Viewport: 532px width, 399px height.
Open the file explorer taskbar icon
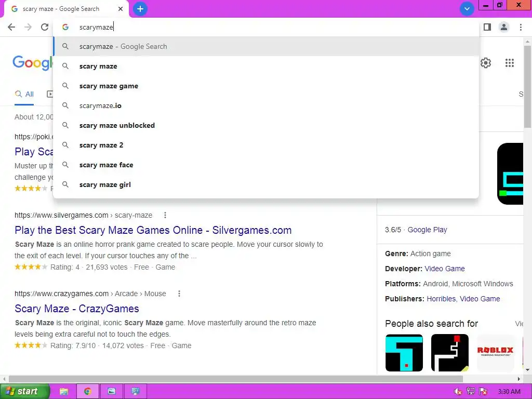point(64,391)
